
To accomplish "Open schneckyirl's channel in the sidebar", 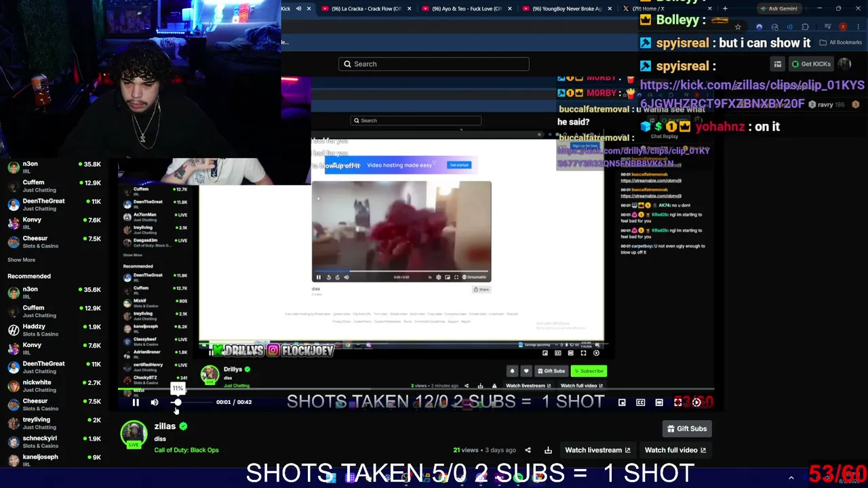I will click(x=54, y=442).
